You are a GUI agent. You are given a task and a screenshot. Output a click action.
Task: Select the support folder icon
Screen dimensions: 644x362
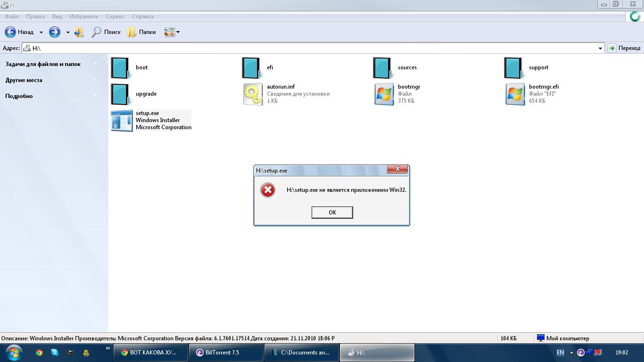point(514,68)
